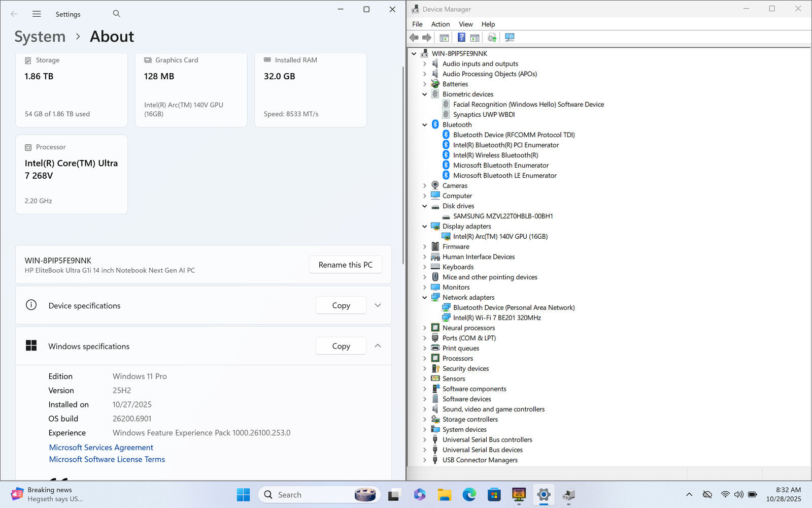Open the Action menu

point(440,24)
